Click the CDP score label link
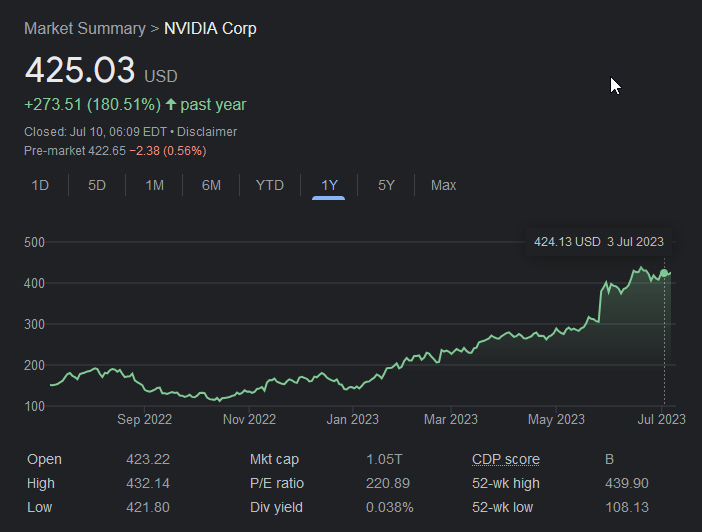The width and height of the screenshot is (702, 532). coord(505,459)
